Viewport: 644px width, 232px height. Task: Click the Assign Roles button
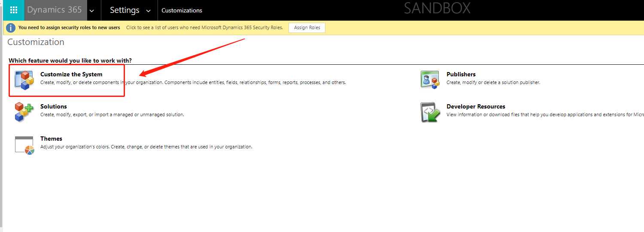(x=307, y=27)
